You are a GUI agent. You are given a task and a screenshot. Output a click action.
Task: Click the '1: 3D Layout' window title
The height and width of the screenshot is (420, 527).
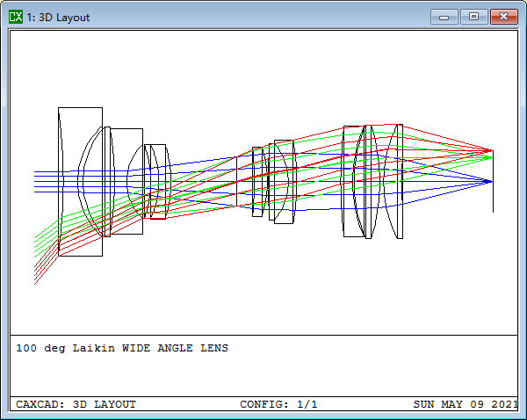[x=58, y=18]
